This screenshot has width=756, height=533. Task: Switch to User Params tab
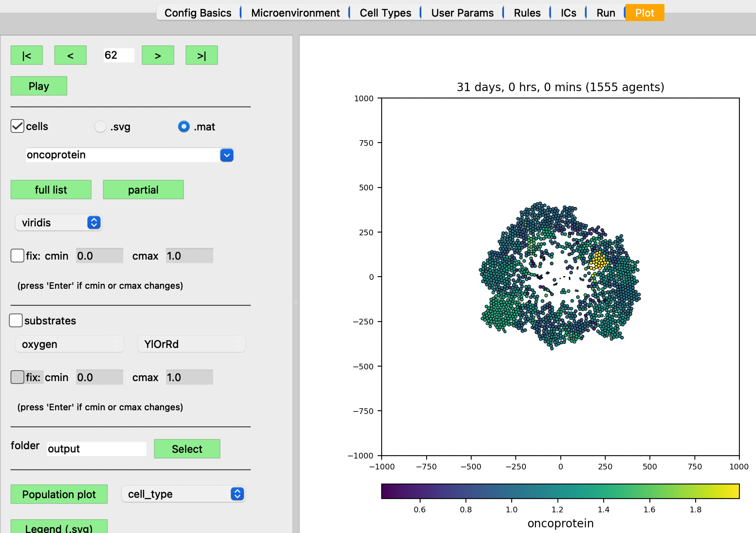(x=462, y=13)
